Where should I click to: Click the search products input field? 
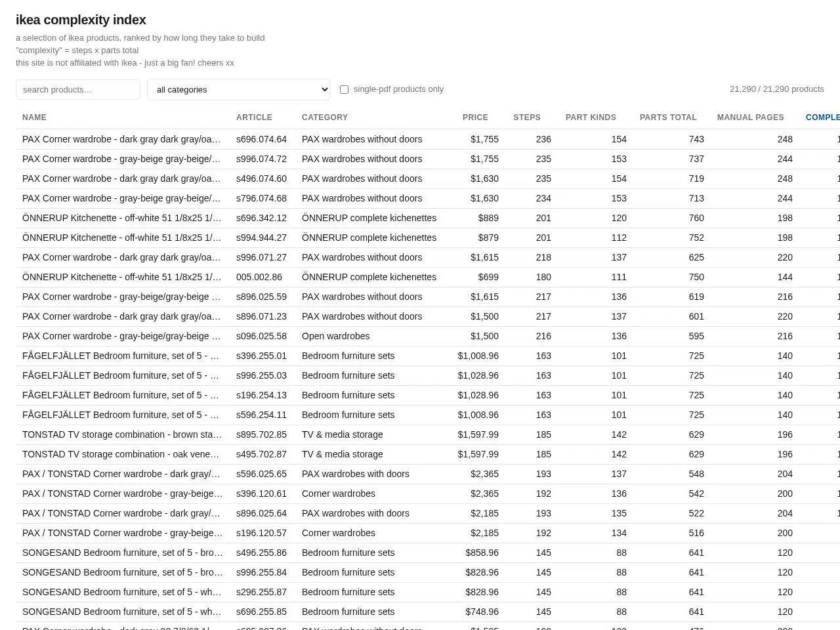78,89
